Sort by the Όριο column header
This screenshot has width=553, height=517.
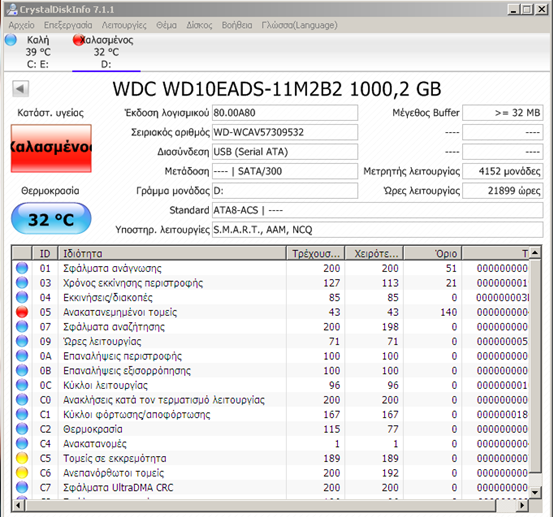tap(433, 253)
